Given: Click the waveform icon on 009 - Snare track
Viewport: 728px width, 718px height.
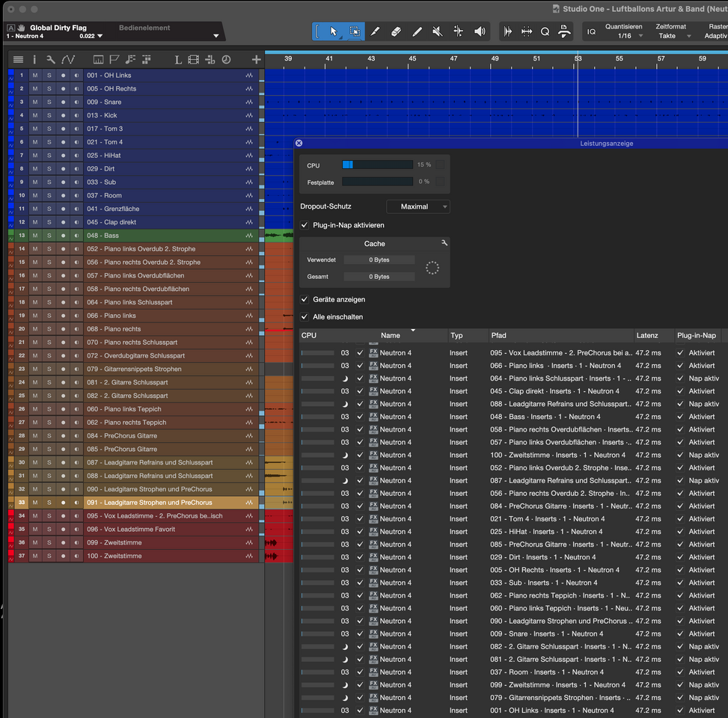Looking at the screenshot, I should tap(249, 102).
